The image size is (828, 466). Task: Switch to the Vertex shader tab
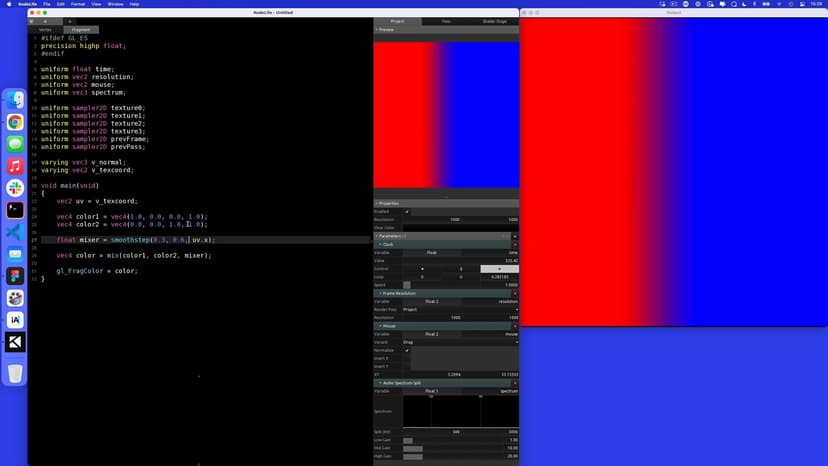45,30
